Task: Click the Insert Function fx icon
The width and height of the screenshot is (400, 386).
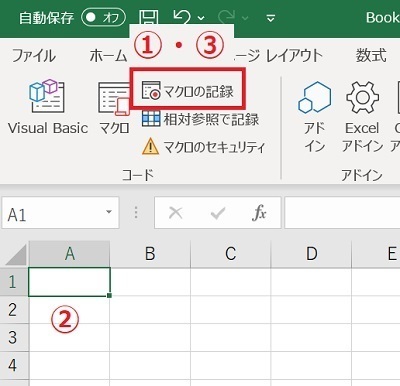Action: pos(259,213)
